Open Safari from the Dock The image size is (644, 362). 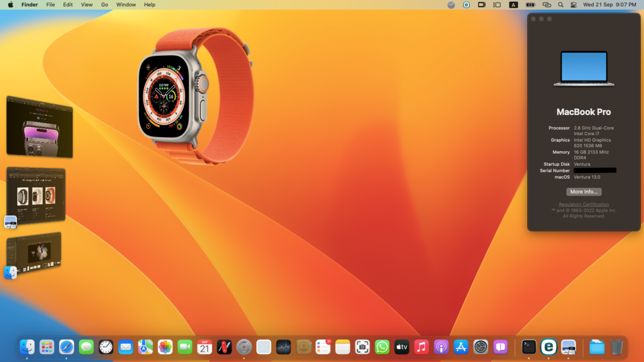[67, 346]
